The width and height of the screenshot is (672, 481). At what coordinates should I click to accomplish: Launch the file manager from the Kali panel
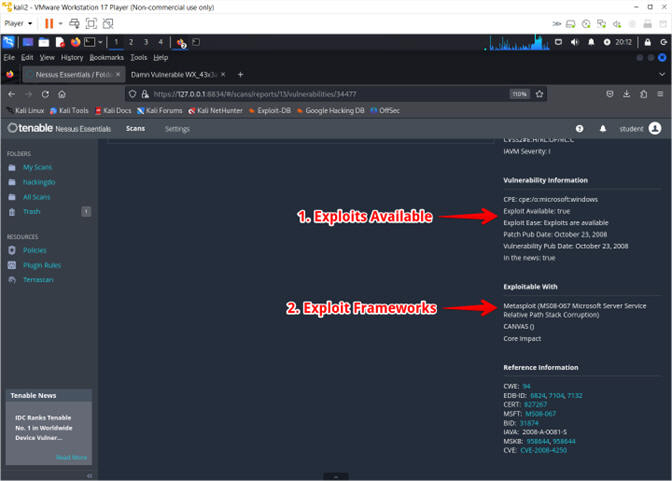click(x=44, y=42)
